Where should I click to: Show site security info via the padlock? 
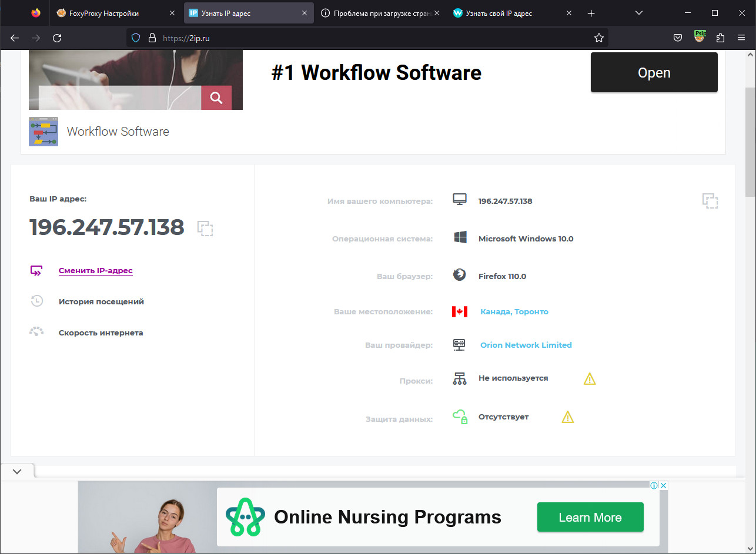click(x=152, y=38)
